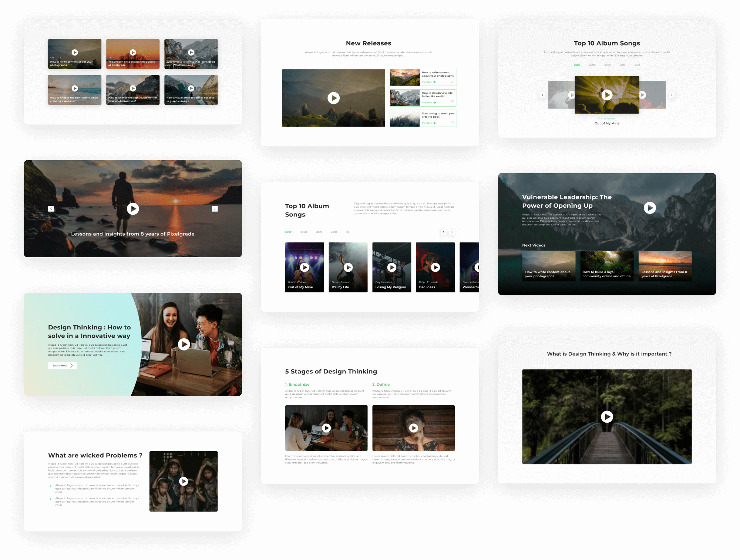Screen dimensions: 740x560
Task: Click Play Now under 'Start a vlog to reach'
Action: click(429, 123)
